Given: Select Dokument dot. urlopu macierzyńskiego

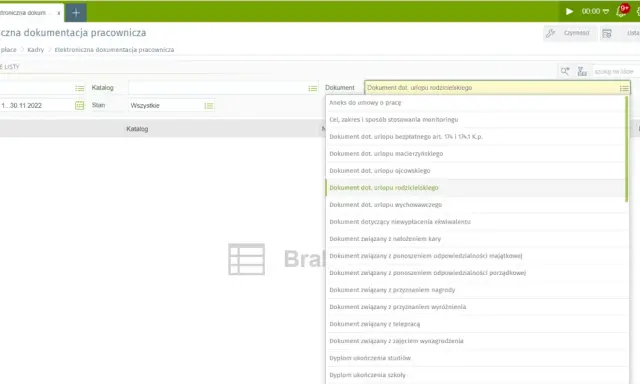Looking at the screenshot, I should [476, 154].
